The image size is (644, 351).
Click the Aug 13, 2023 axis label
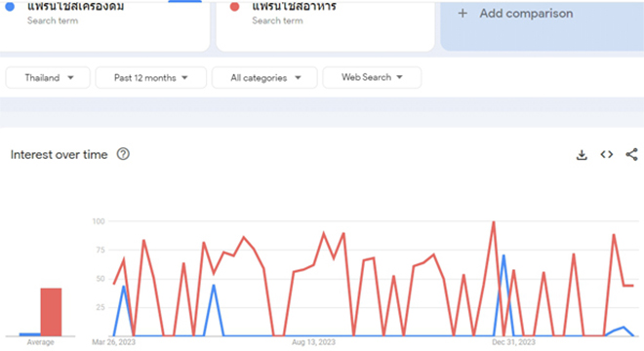point(313,342)
